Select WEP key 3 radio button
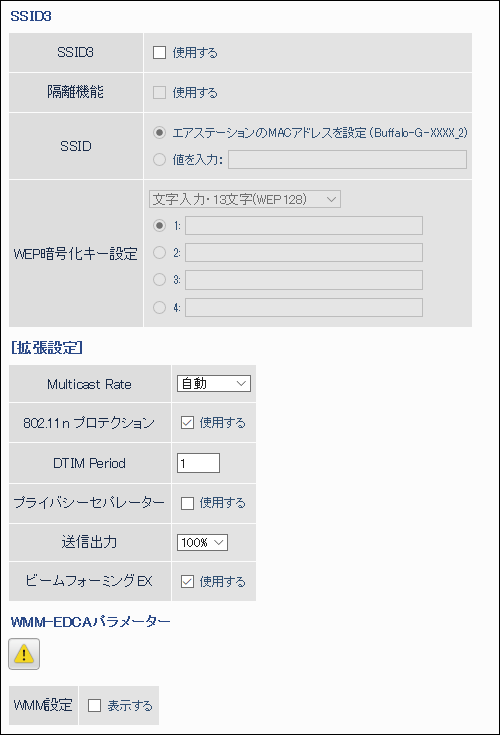This screenshot has width=500, height=735. point(159,280)
